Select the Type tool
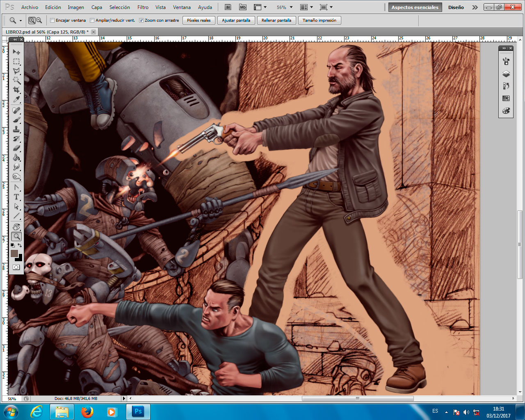525x420 pixels. pos(16,197)
